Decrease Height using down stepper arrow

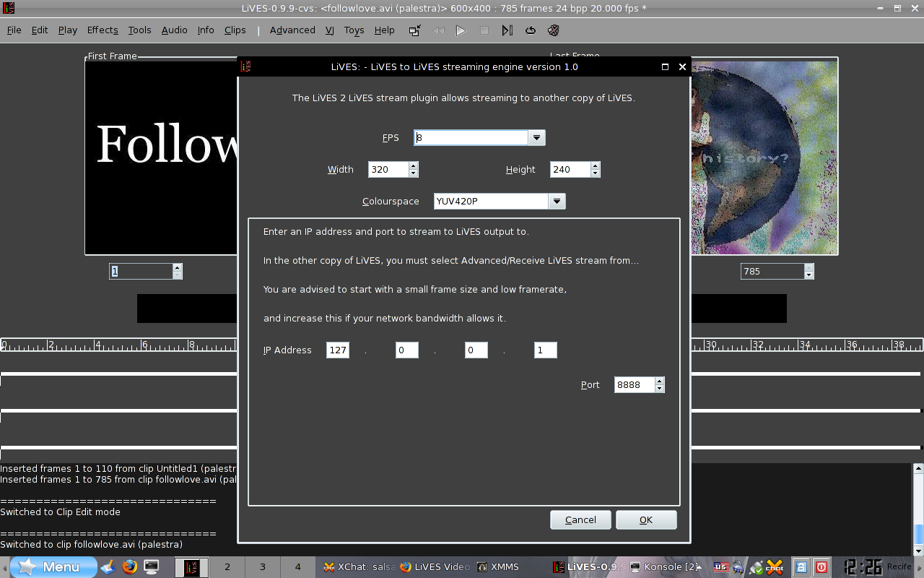tap(596, 174)
